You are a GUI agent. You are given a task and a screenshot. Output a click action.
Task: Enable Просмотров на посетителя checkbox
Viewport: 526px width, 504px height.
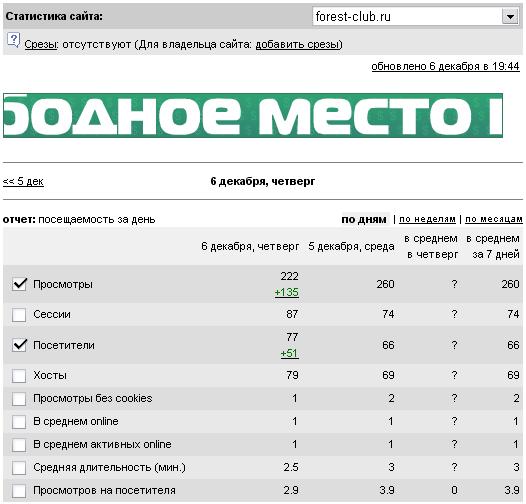click(19, 491)
